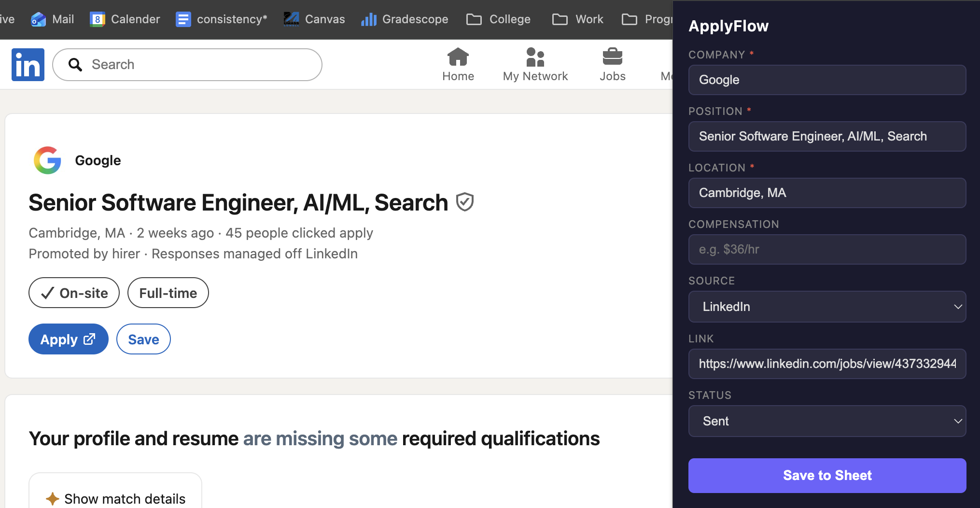Click the Google company logo
The width and height of the screenshot is (980, 508).
47,160
